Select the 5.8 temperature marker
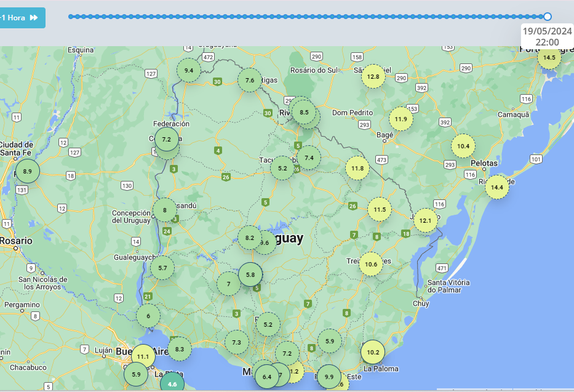The width and height of the screenshot is (574, 392). click(x=250, y=274)
